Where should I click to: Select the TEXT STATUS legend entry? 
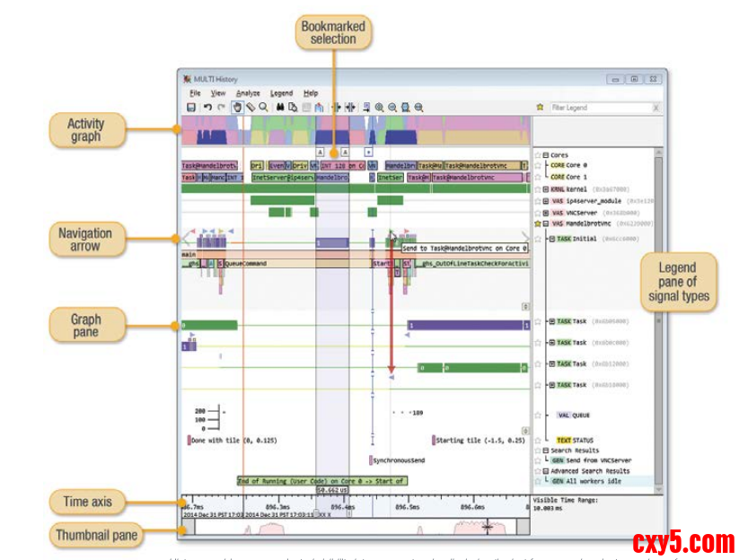575,441
